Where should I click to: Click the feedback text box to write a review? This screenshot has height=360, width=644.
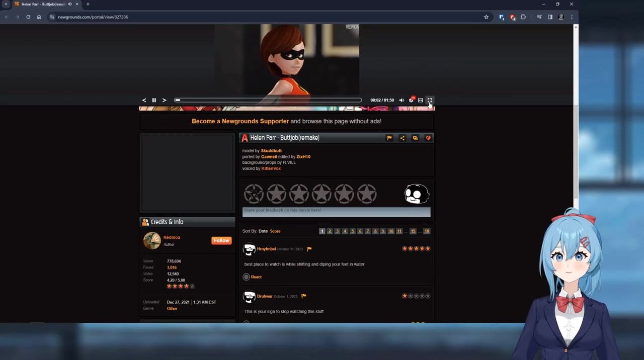click(337, 212)
